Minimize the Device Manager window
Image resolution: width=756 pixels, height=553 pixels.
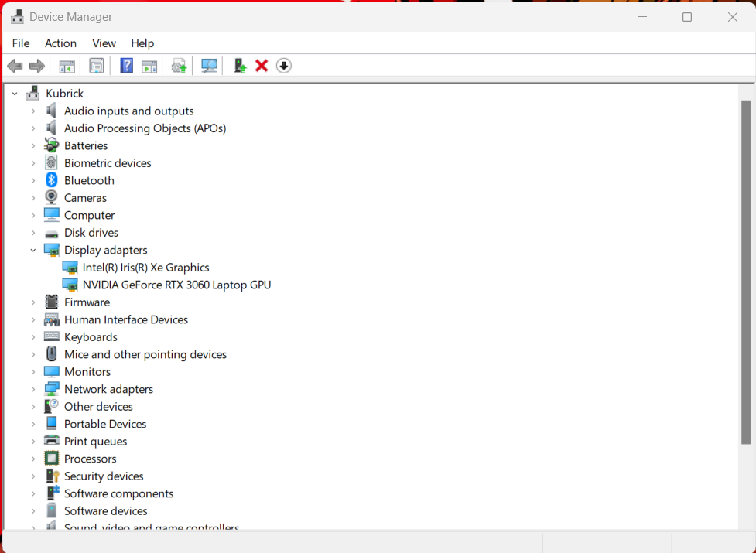pyautogui.click(x=642, y=17)
